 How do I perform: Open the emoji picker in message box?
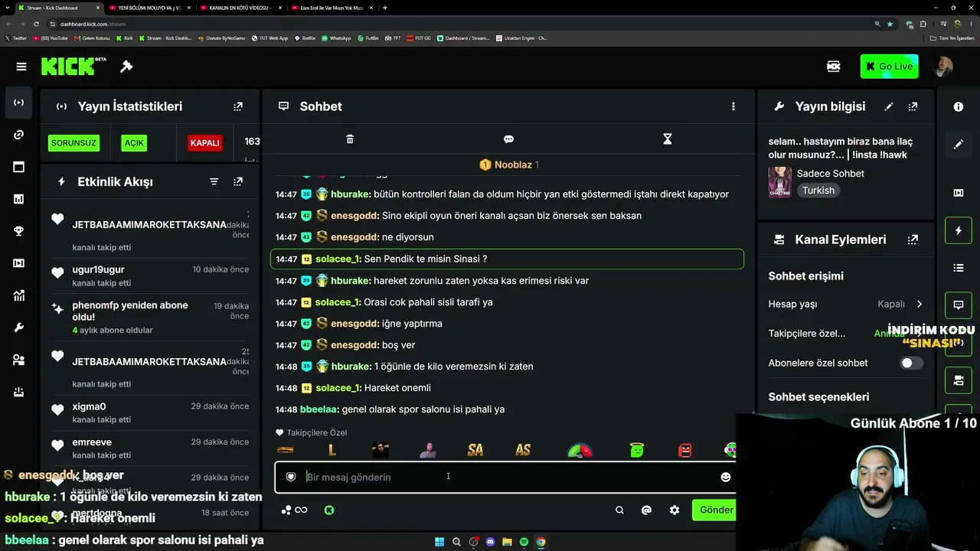[x=725, y=477]
